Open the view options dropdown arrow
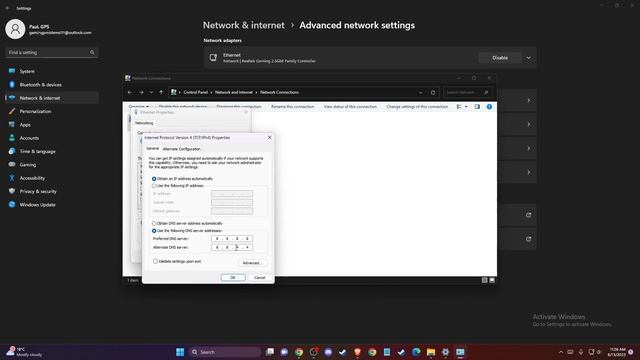640x360 pixels. [466, 107]
